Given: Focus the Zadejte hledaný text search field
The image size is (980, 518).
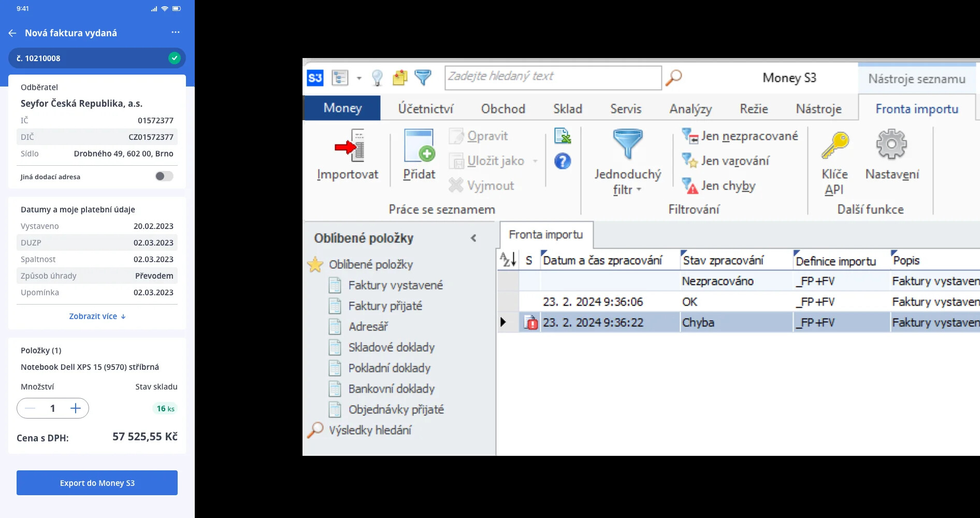Looking at the screenshot, I should coord(553,77).
